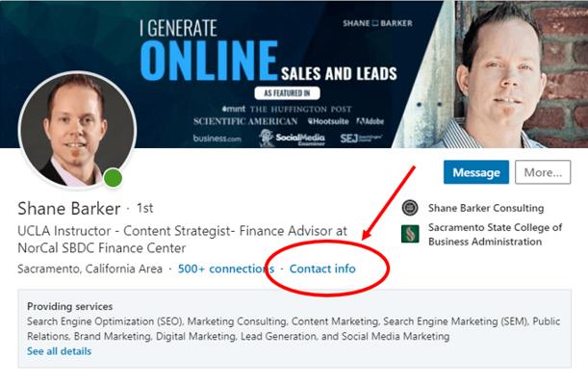Expand See all details for services
Screen dimensions: 588x385
pyautogui.click(x=59, y=351)
